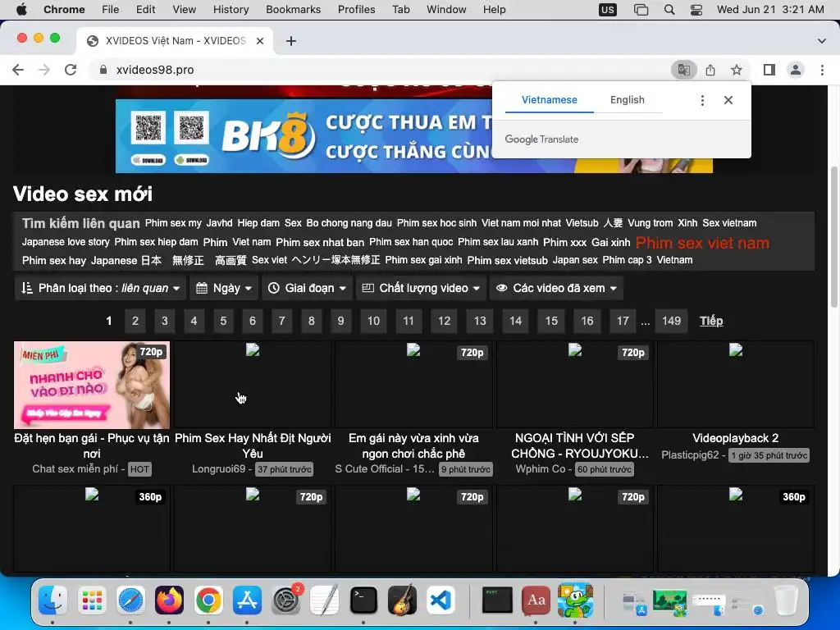
Task: Open the 'Các video đã xem' dropdown
Action: [x=556, y=288]
